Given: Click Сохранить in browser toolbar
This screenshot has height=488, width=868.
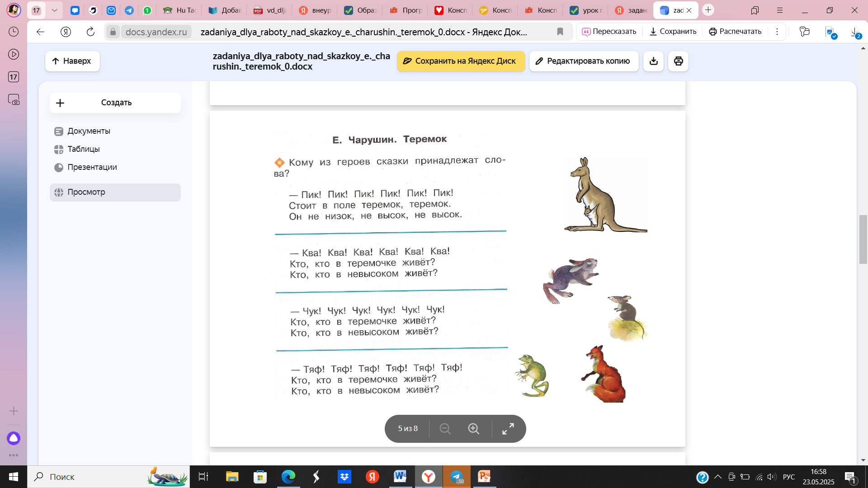Looking at the screenshot, I should coord(673,32).
